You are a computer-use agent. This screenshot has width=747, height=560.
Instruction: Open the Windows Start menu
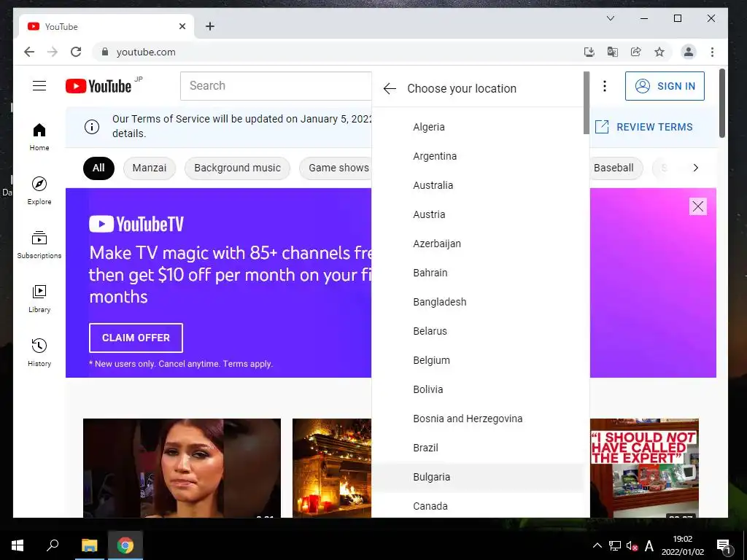coord(18,545)
